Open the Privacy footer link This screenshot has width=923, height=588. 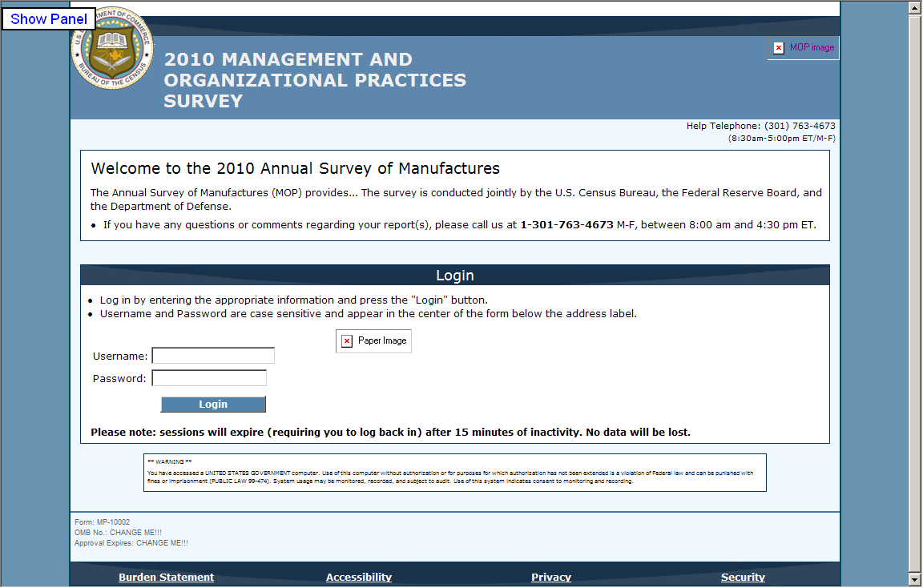click(550, 577)
